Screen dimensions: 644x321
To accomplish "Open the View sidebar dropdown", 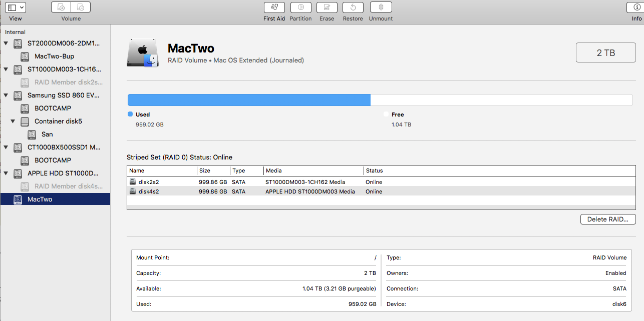I will (16, 7).
